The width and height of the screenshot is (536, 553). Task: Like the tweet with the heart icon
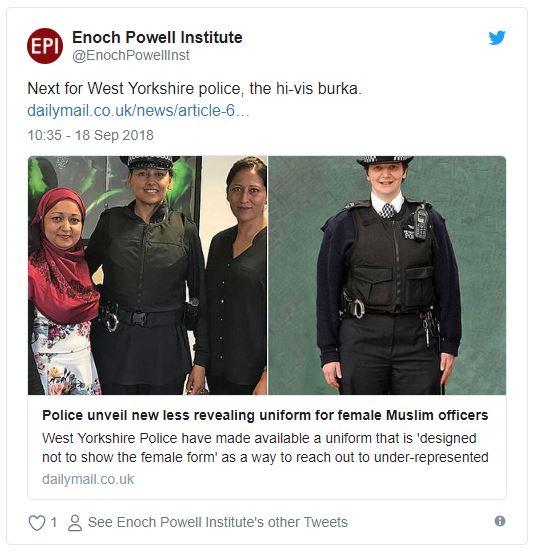coord(37,522)
